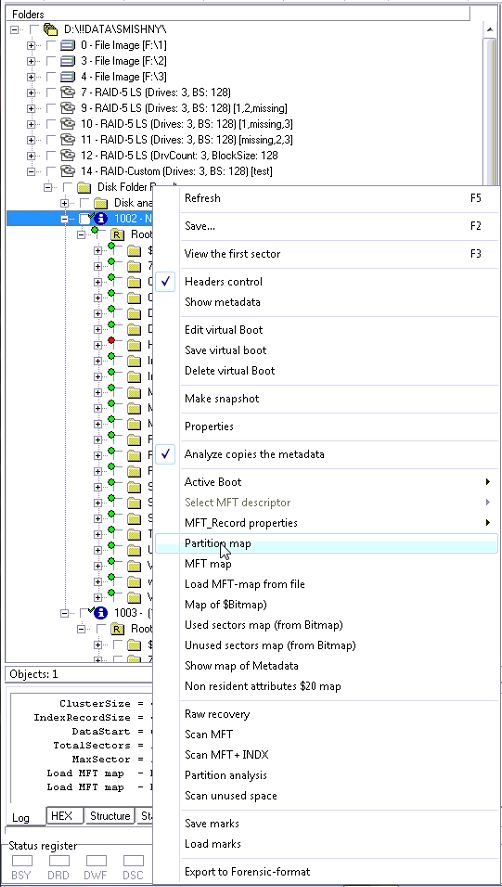Screen dimensions: 502x887
Task: Choose MFT map from the context menu
Action: tap(327, 563)
